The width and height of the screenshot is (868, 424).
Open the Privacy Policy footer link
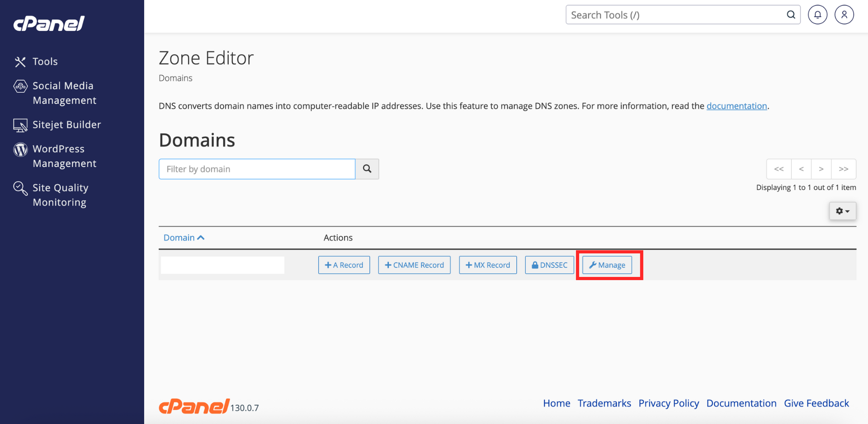(669, 403)
